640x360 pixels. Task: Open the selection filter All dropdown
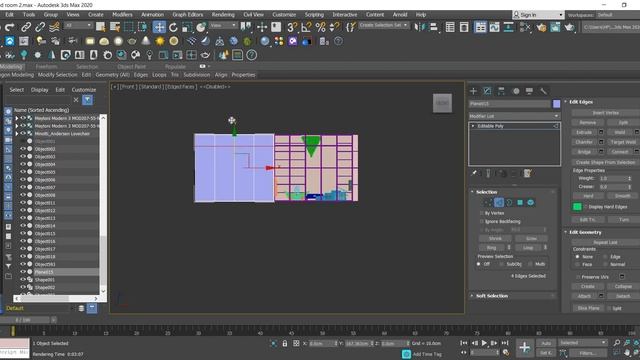tap(78, 25)
